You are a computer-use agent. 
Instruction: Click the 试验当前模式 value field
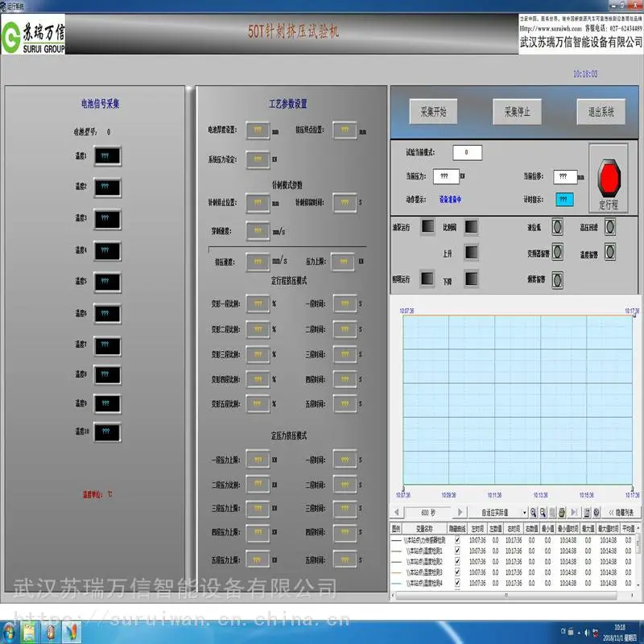pyautogui.click(x=467, y=152)
